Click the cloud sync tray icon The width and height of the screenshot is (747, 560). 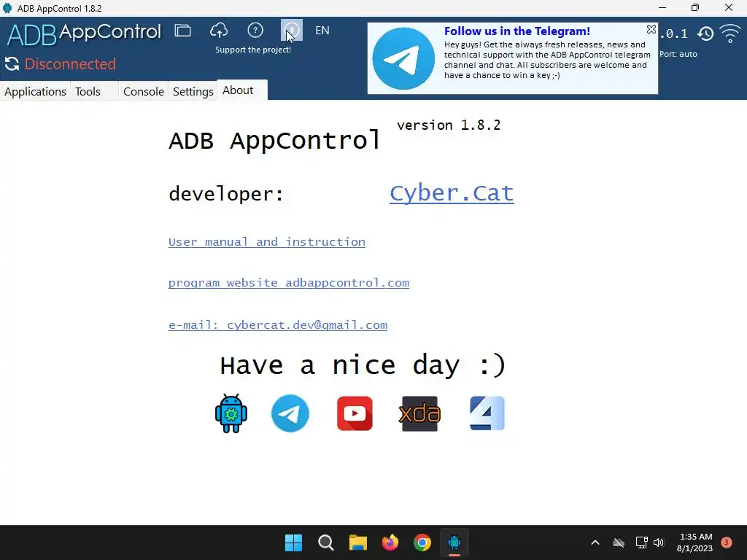click(x=619, y=542)
